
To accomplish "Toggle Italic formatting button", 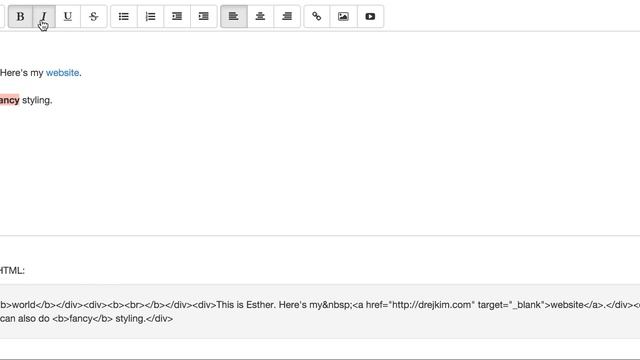I will pyautogui.click(x=44, y=16).
